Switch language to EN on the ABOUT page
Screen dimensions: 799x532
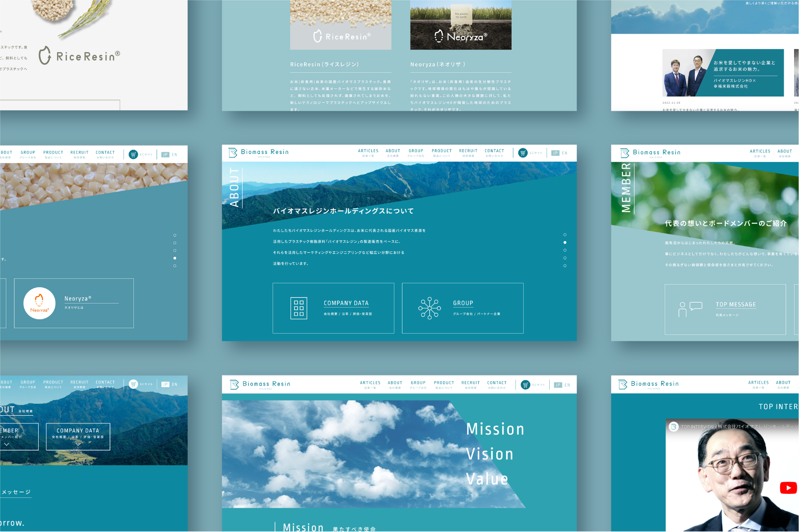tap(565, 153)
